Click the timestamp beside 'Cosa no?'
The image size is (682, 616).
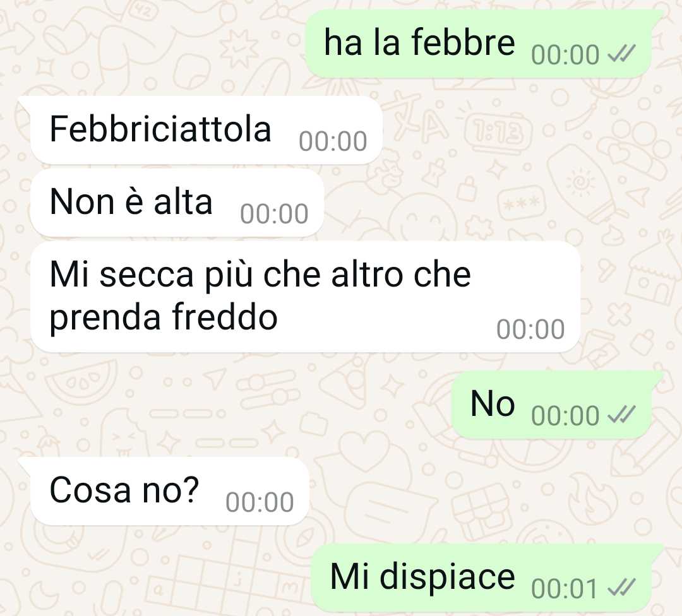point(260,502)
